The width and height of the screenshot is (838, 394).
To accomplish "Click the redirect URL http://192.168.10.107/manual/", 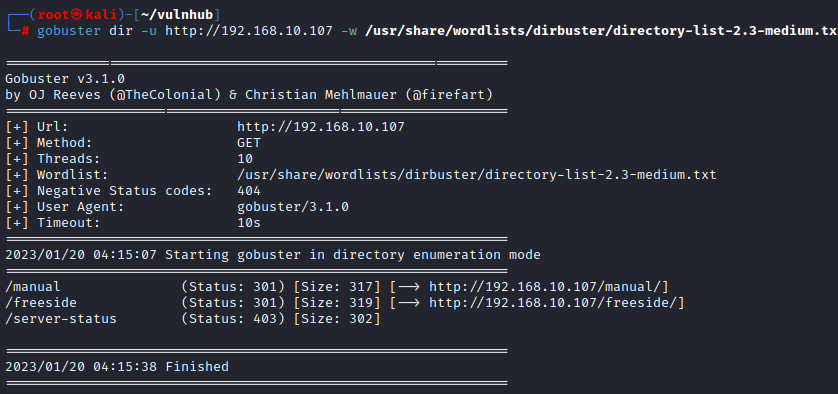I will [x=545, y=287].
